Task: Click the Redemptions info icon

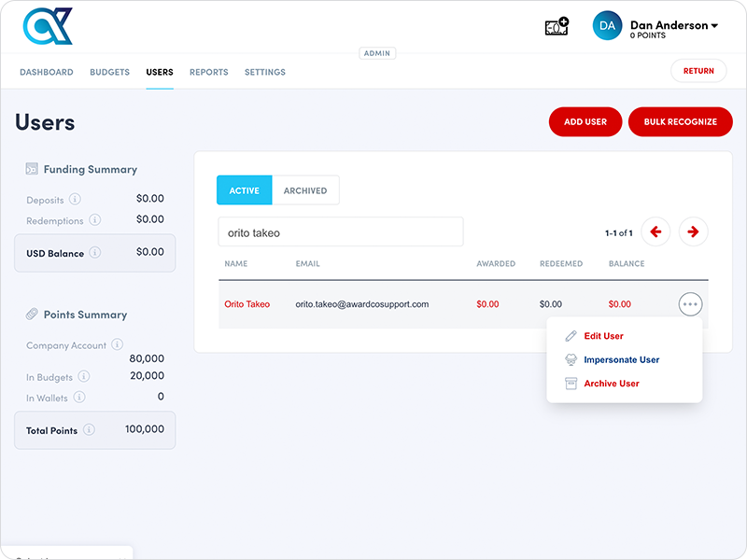Action: 94,220
